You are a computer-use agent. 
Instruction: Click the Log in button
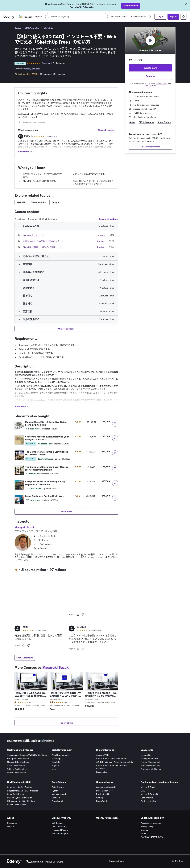[160, 16]
